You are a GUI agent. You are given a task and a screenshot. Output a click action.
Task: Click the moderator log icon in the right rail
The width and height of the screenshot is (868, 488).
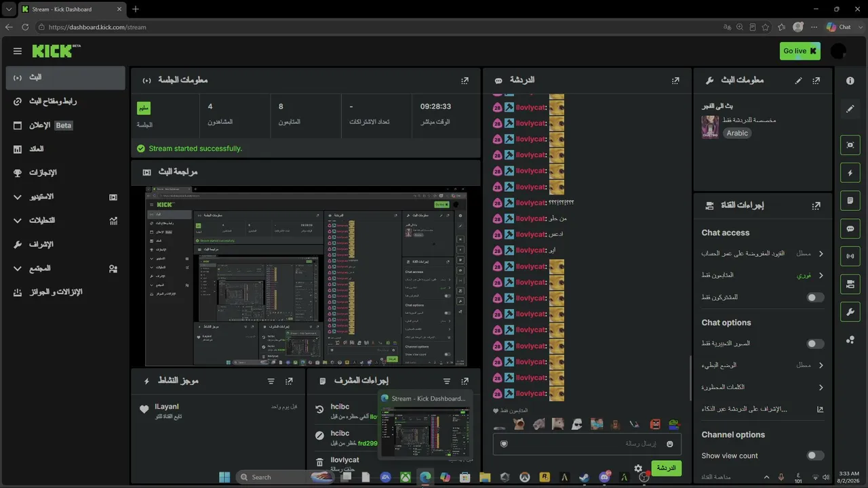(850, 201)
